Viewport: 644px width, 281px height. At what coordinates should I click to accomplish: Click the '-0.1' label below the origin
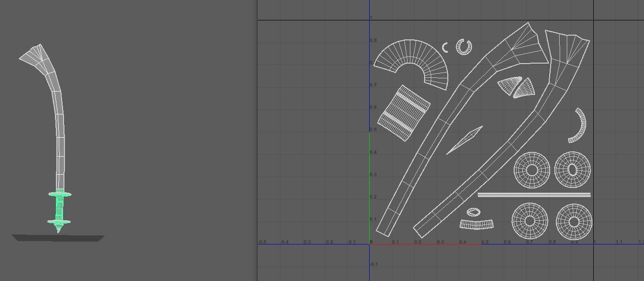click(373, 264)
